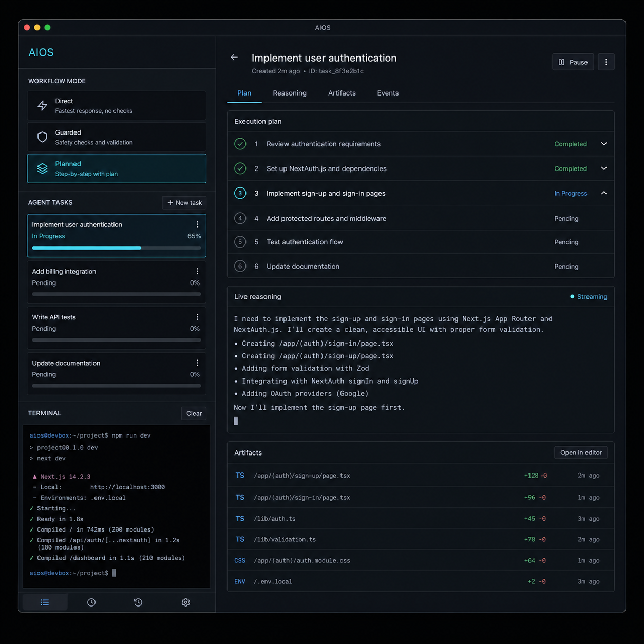The height and width of the screenshot is (644, 644).
Task: Click the completed check icon for step 2
Action: 240,168
